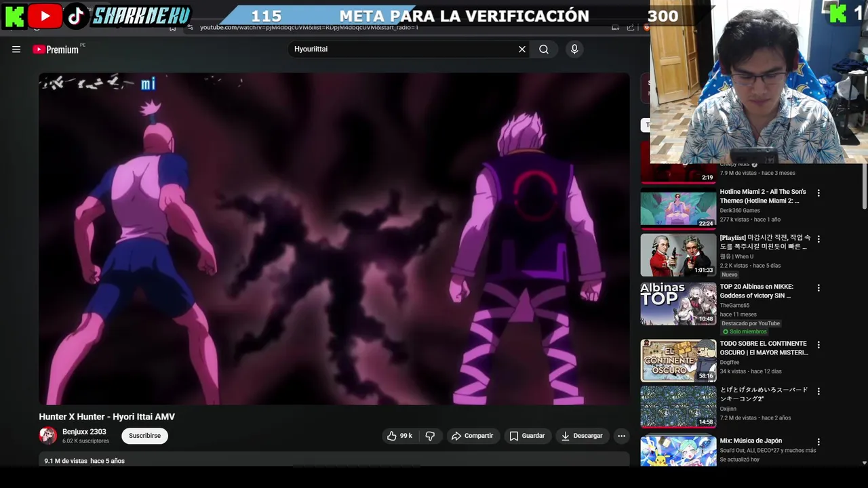Download the video with Descargar

coord(582,436)
